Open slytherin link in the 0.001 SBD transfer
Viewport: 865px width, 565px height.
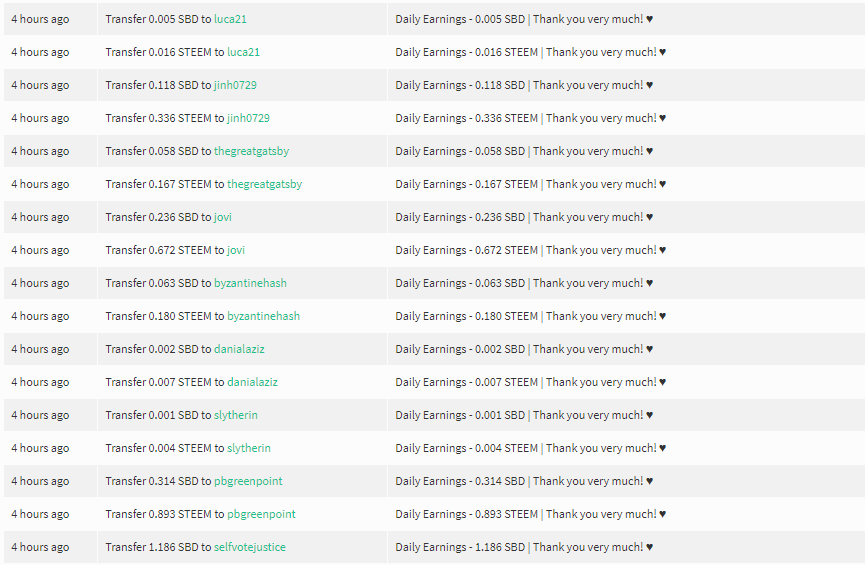click(236, 415)
